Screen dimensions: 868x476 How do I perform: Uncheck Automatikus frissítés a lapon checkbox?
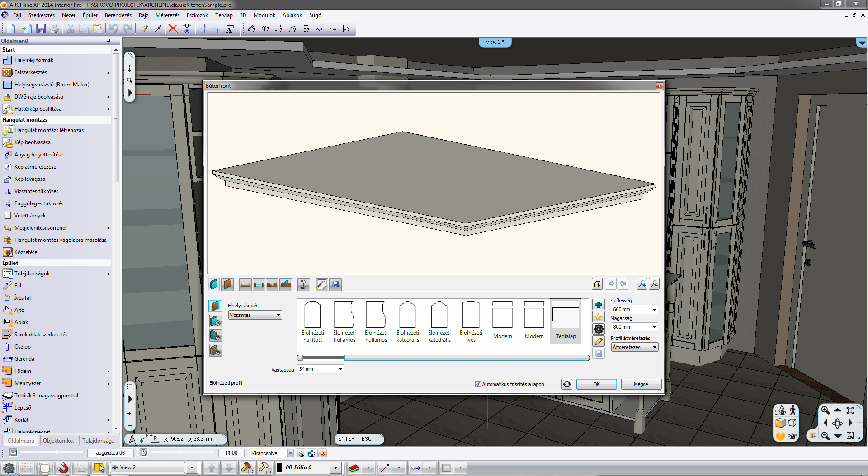click(478, 384)
